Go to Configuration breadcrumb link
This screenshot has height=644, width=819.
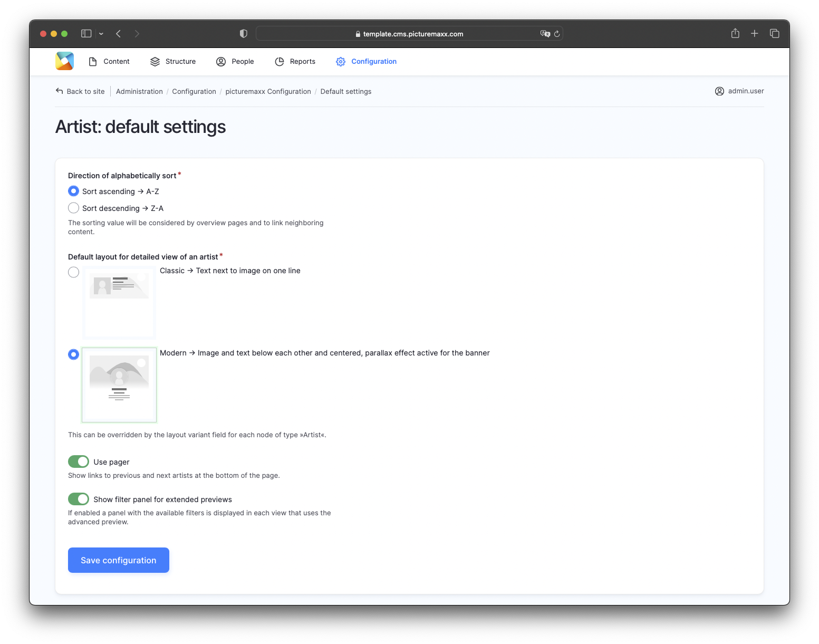tap(194, 91)
